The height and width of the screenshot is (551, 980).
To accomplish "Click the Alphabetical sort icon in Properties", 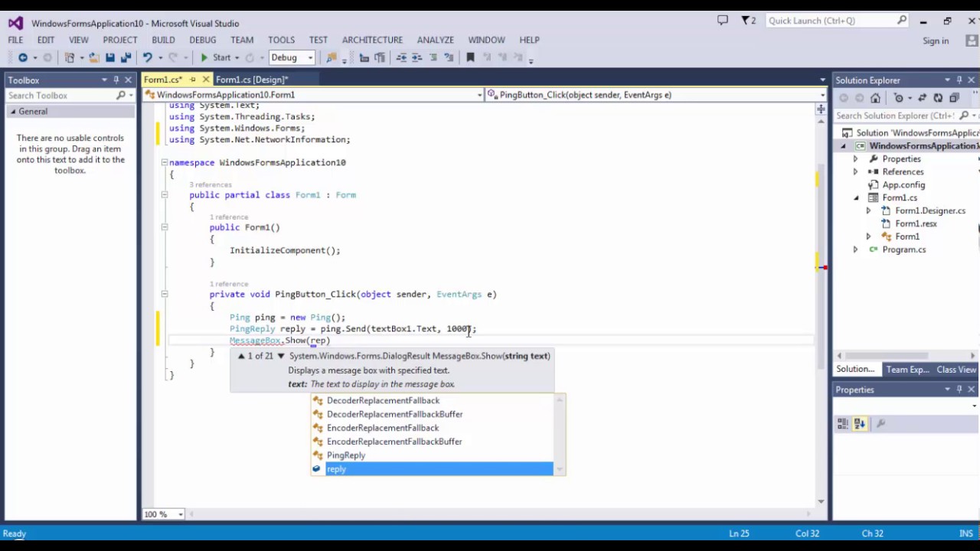I will click(x=859, y=423).
